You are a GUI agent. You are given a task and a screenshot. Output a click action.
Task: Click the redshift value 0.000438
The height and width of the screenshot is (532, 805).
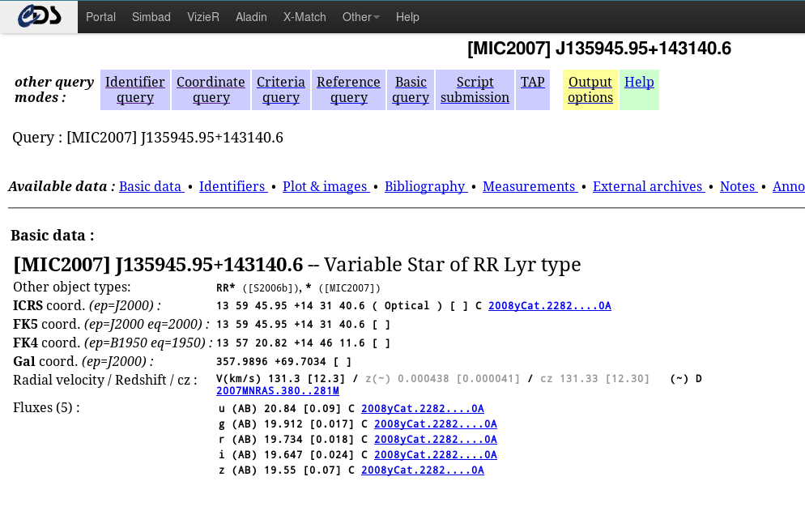423,379
